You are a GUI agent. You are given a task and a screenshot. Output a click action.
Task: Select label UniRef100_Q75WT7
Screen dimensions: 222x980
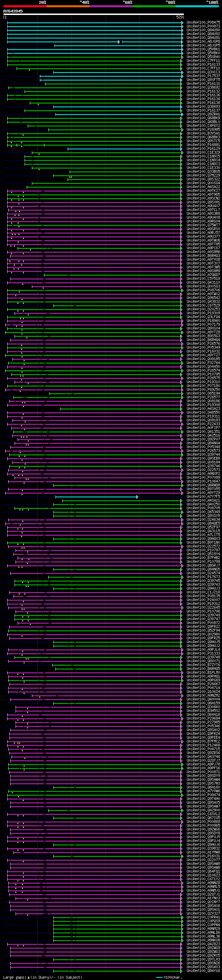tap(203, 225)
